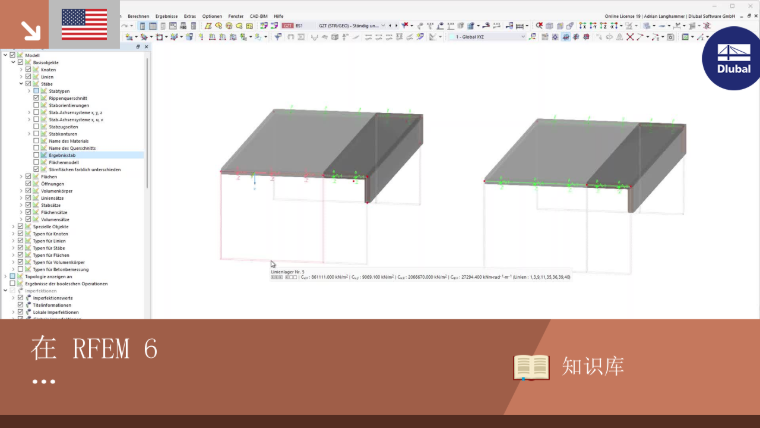Click the navigator vertical scrollbar
Viewport: 760px width, 428px height.
[147, 121]
